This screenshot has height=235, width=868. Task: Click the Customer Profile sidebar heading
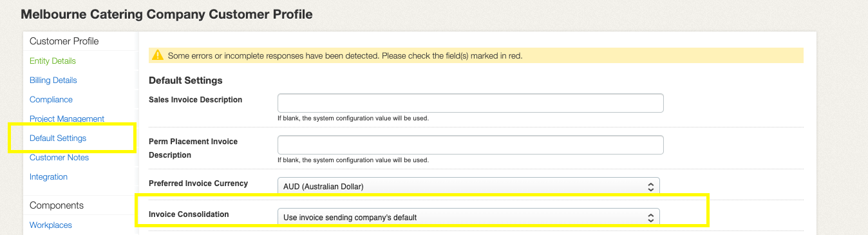tap(64, 41)
